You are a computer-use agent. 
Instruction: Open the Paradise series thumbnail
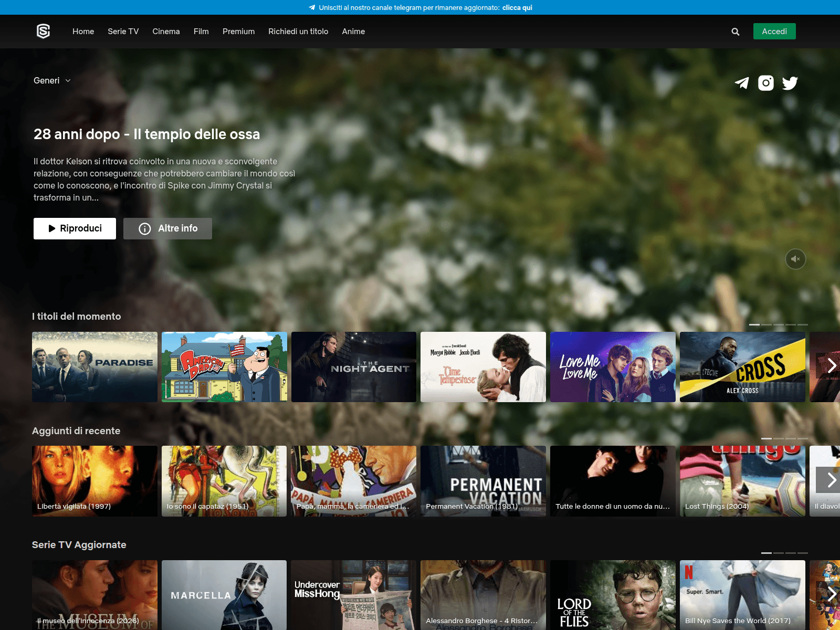94,367
